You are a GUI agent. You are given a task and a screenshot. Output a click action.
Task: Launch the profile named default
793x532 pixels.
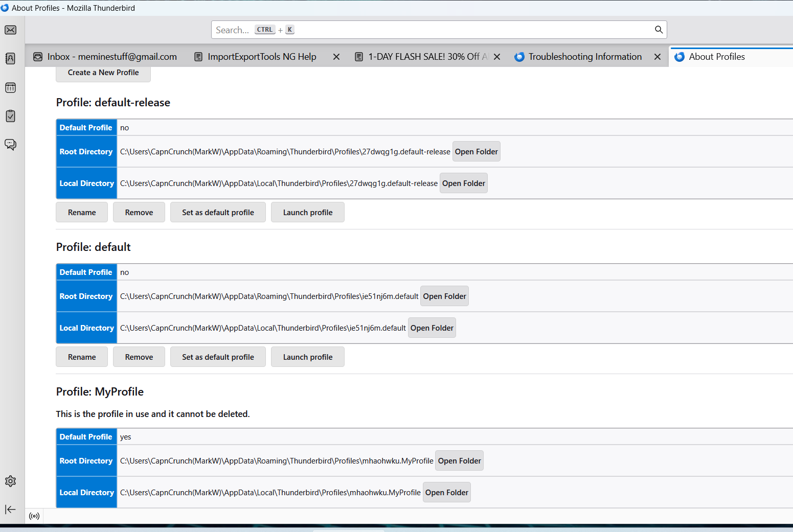[308, 357]
